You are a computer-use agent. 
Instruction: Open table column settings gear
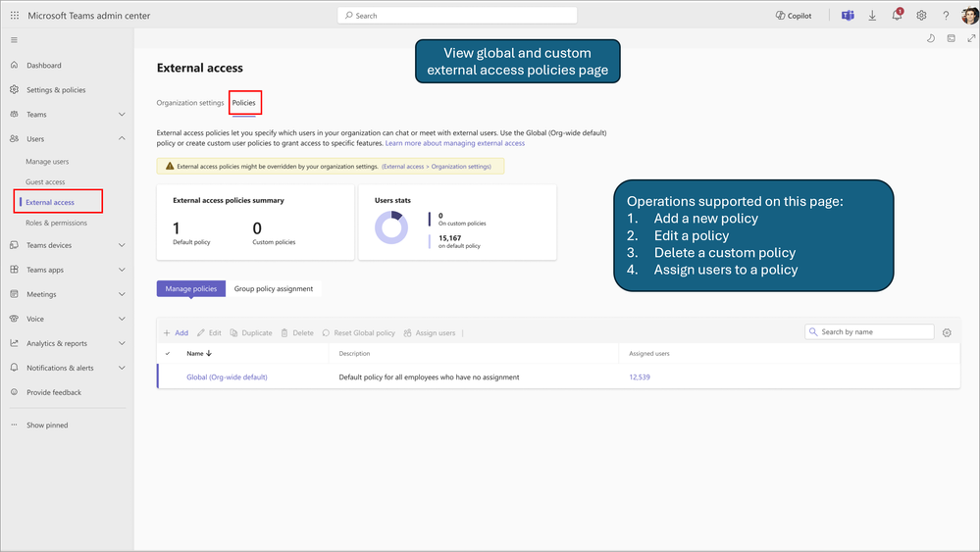[947, 332]
